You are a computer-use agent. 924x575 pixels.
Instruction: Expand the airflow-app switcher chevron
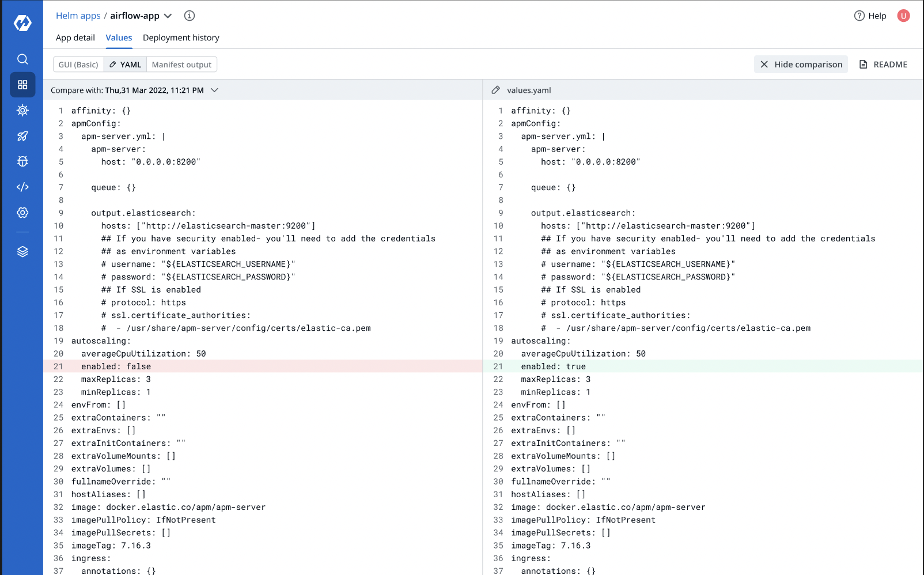[168, 16]
